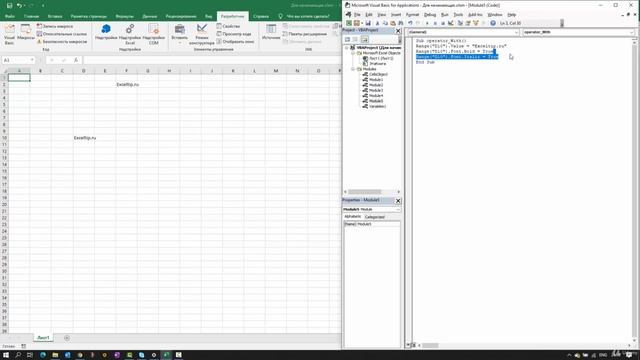Select ЭтаКнига in project tree
640x360 pixels.
coord(377,64)
